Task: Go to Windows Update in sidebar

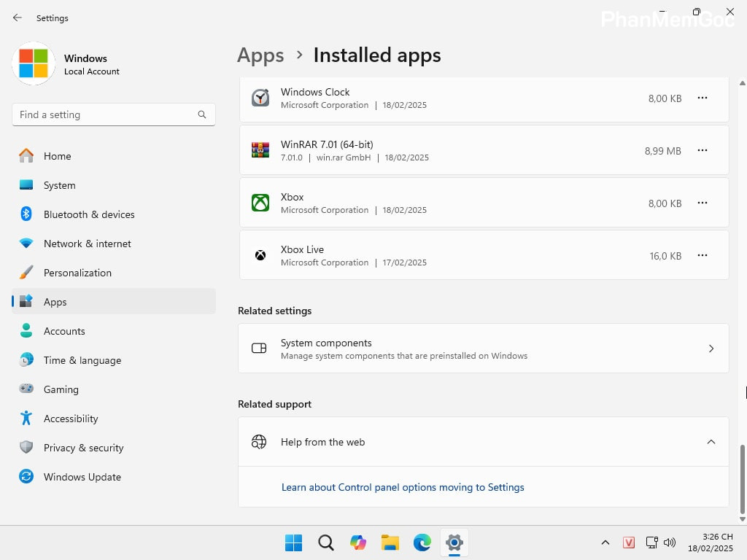Action: (82, 477)
